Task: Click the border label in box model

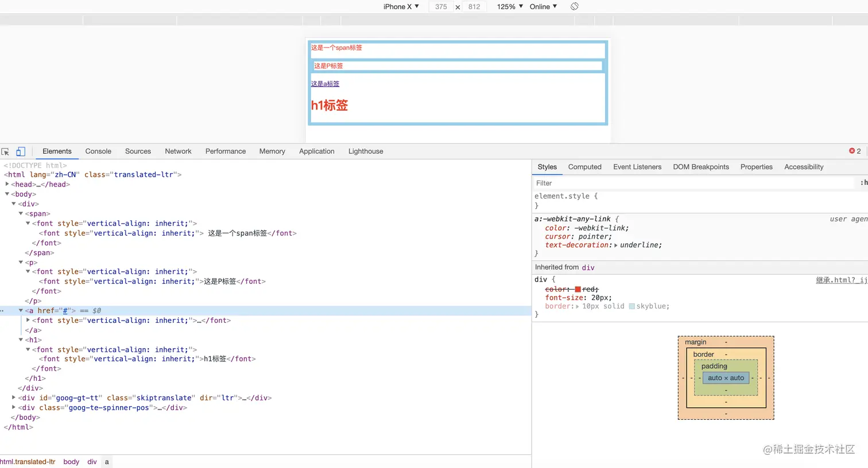Action: pyautogui.click(x=703, y=354)
